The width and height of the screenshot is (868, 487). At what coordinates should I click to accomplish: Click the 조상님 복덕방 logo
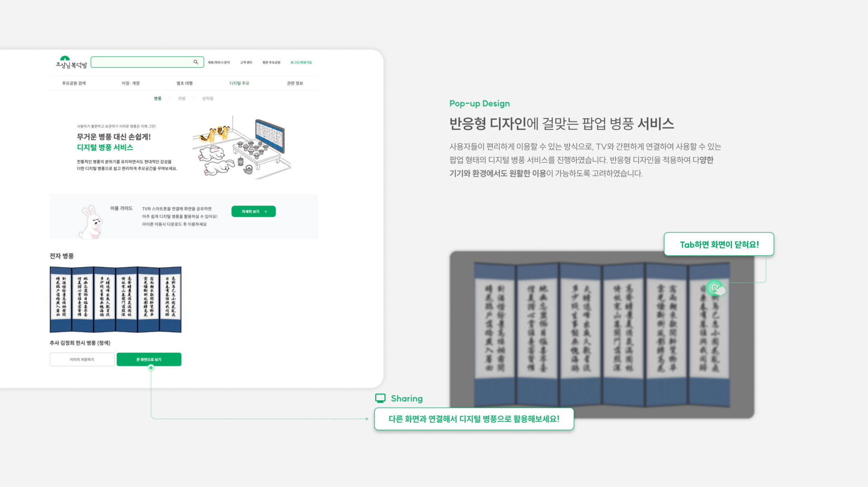[71, 62]
